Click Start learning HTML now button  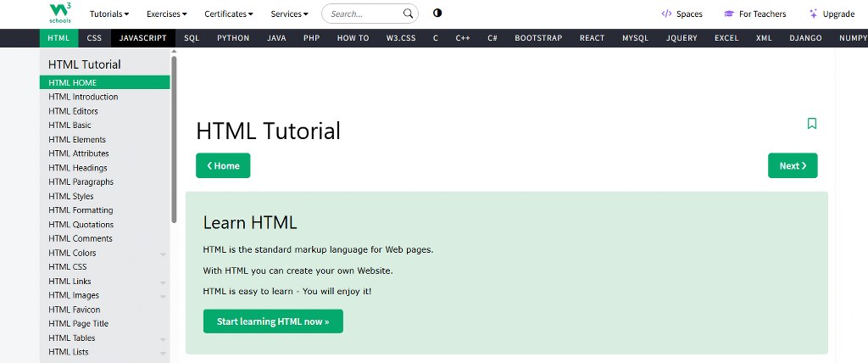[x=273, y=321]
